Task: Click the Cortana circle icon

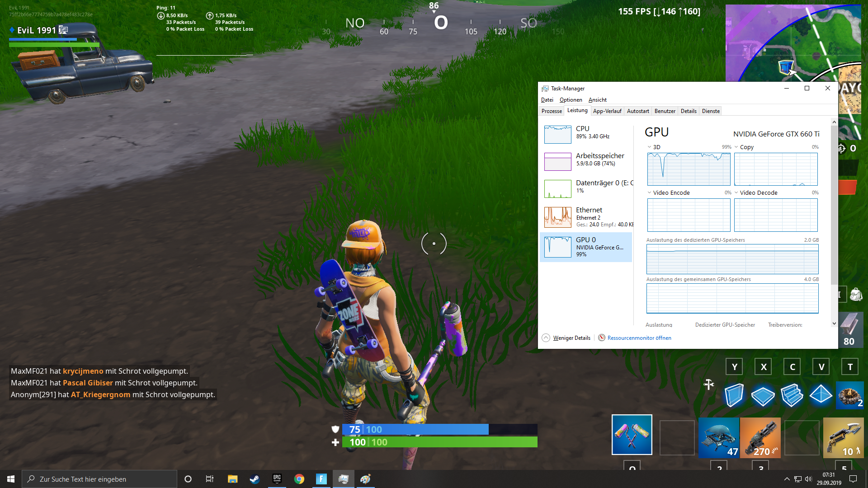Action: click(x=188, y=479)
